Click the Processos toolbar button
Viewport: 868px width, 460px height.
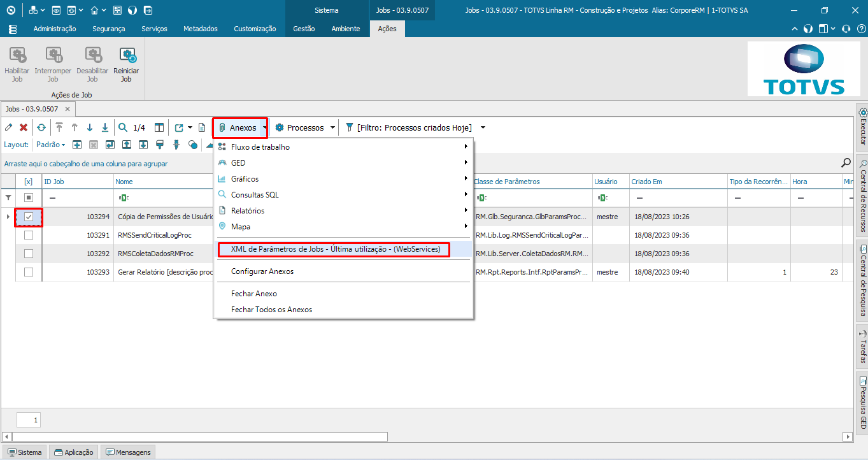[x=299, y=127]
